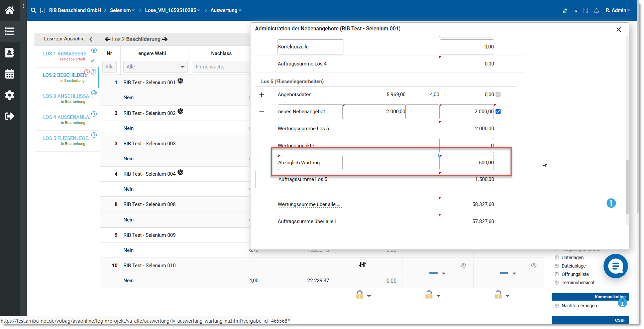This screenshot has width=644, height=329.
Task: Click the neues Nebenangebot name field
Action: click(310, 112)
